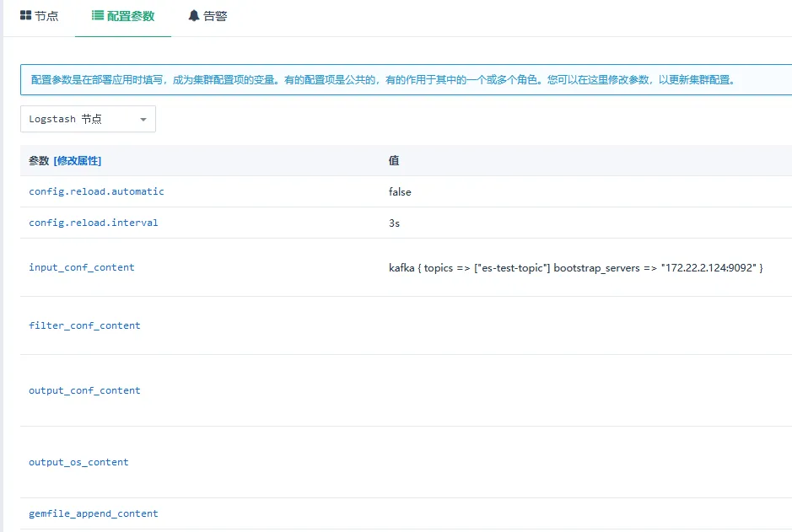Click the grid icon on the 节点 tab
This screenshot has height=532, width=792.
(25, 16)
